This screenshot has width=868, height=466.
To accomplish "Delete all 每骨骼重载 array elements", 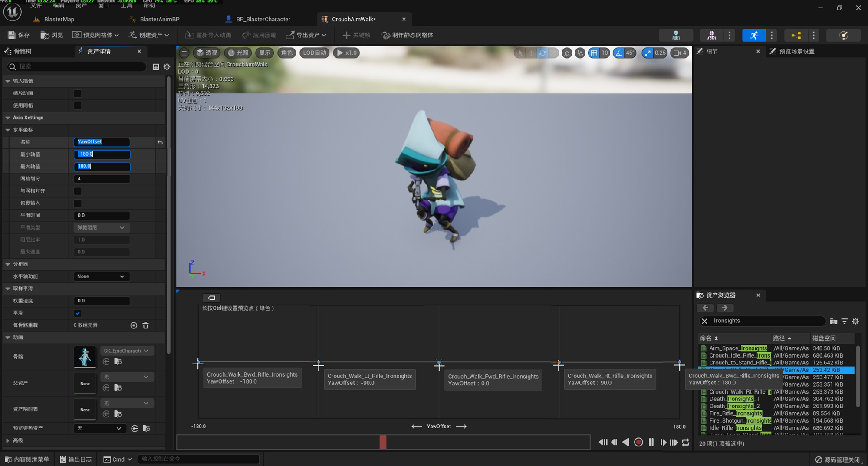I will 146,325.
